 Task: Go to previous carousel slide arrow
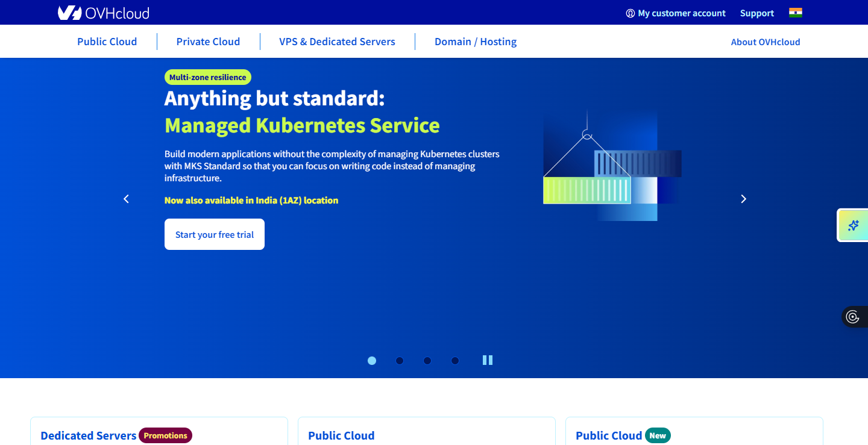click(126, 199)
